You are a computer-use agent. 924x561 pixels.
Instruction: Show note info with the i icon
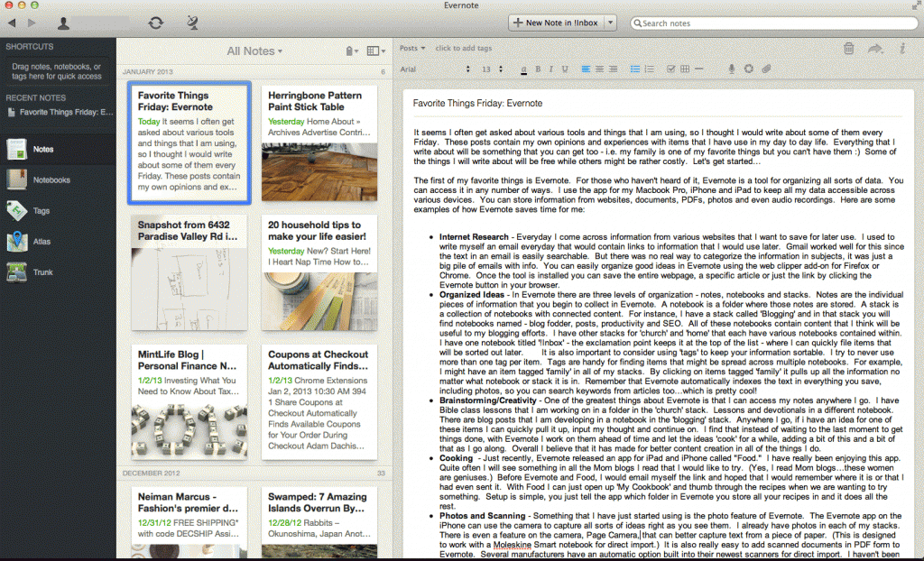(902, 49)
